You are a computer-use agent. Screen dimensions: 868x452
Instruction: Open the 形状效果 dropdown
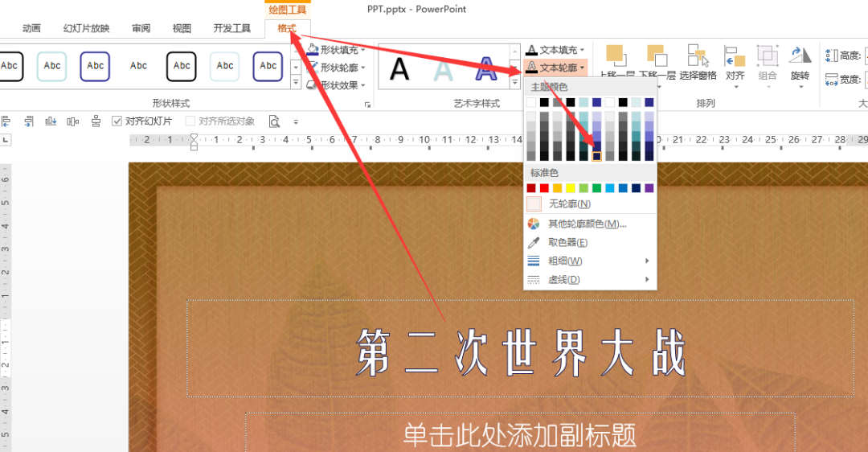pyautogui.click(x=337, y=85)
